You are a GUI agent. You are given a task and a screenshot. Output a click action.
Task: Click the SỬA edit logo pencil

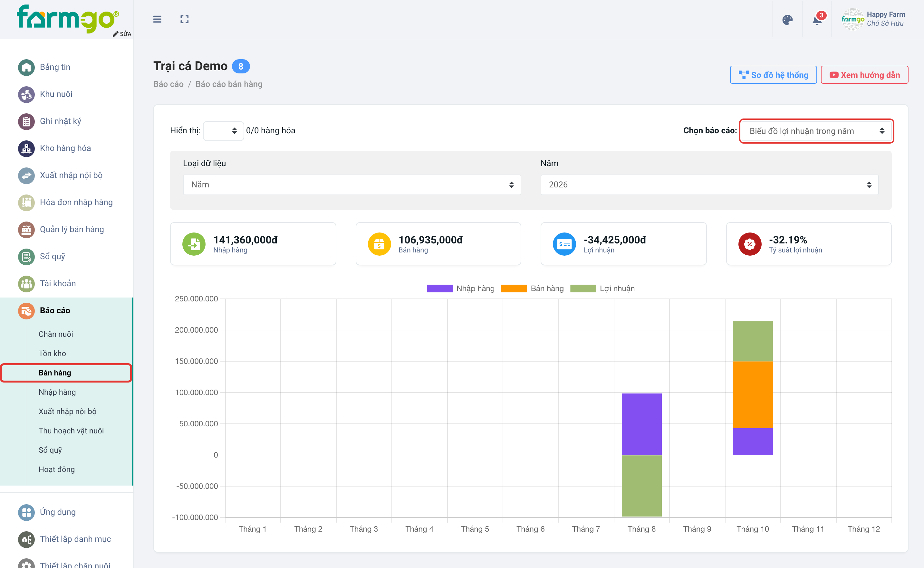coord(122,34)
